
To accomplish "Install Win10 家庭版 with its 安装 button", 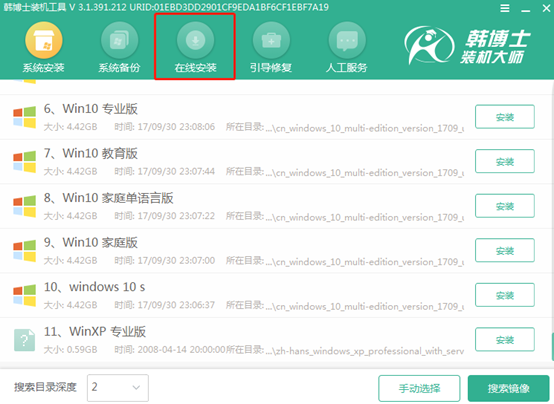I will point(505,250).
